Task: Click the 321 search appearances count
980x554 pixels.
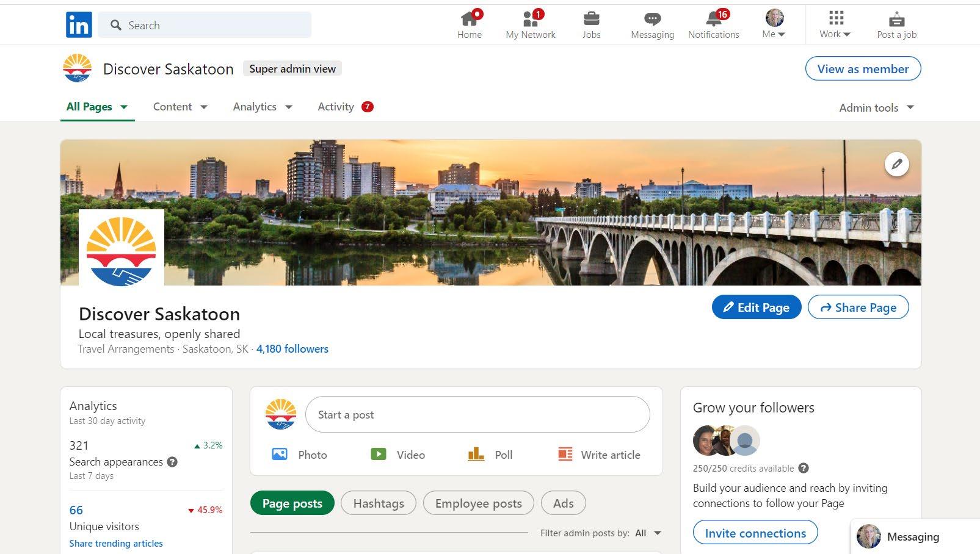Action: [x=79, y=445]
